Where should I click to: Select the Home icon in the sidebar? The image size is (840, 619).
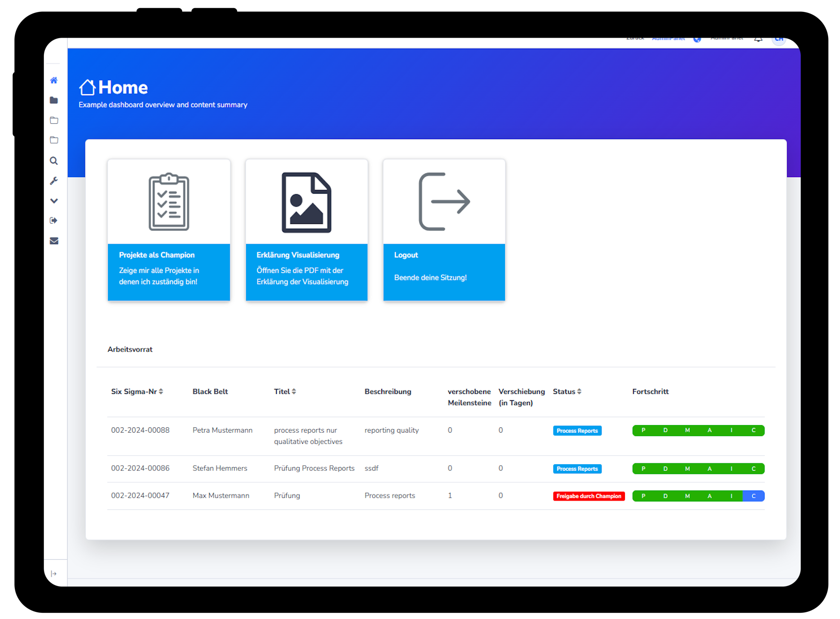tap(54, 80)
